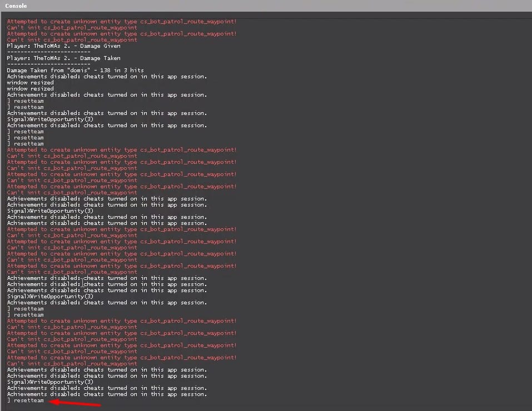Click the topmost "Attempted to create unknown entity" error
The height and width of the screenshot is (411, 532).
pyautogui.click(x=121, y=22)
